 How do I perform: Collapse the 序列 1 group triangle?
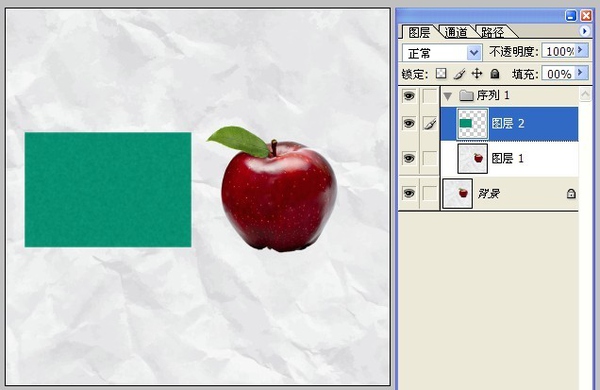447,96
